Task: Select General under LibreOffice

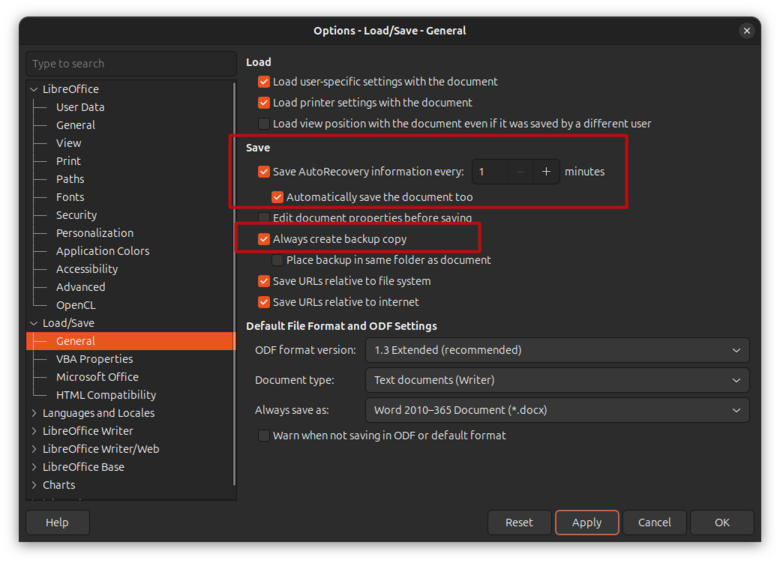Action: [x=75, y=125]
